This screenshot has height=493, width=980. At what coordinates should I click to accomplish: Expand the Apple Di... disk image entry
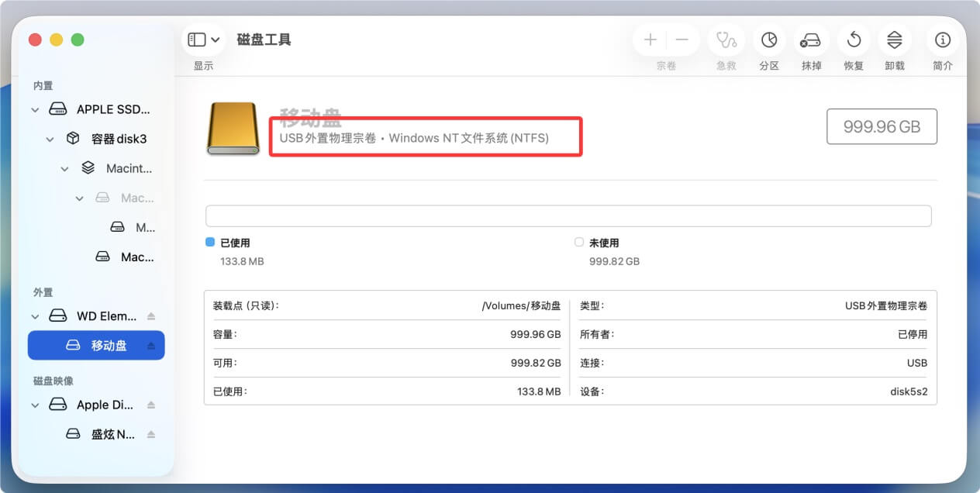[x=35, y=405]
